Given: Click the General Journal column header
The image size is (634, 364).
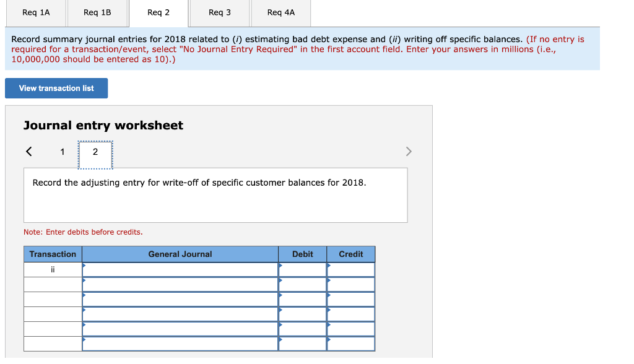Looking at the screenshot, I should [x=180, y=254].
